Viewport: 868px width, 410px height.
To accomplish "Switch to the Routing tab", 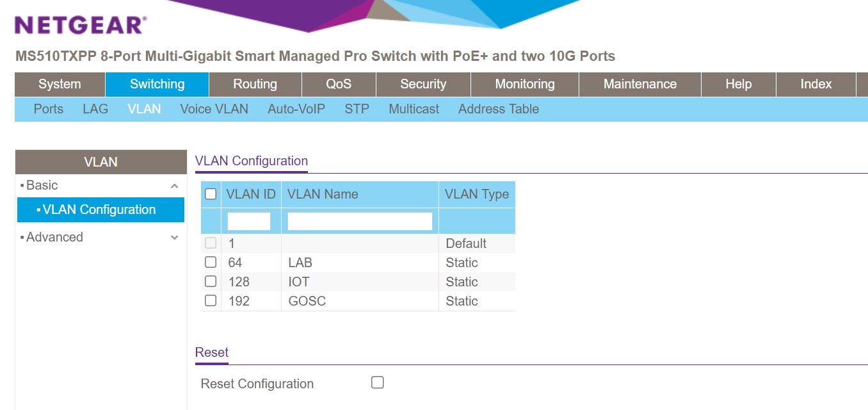I will pos(255,84).
